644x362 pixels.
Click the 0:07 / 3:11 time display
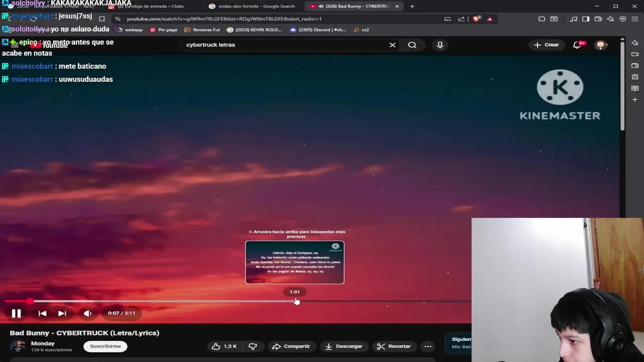[121, 313]
